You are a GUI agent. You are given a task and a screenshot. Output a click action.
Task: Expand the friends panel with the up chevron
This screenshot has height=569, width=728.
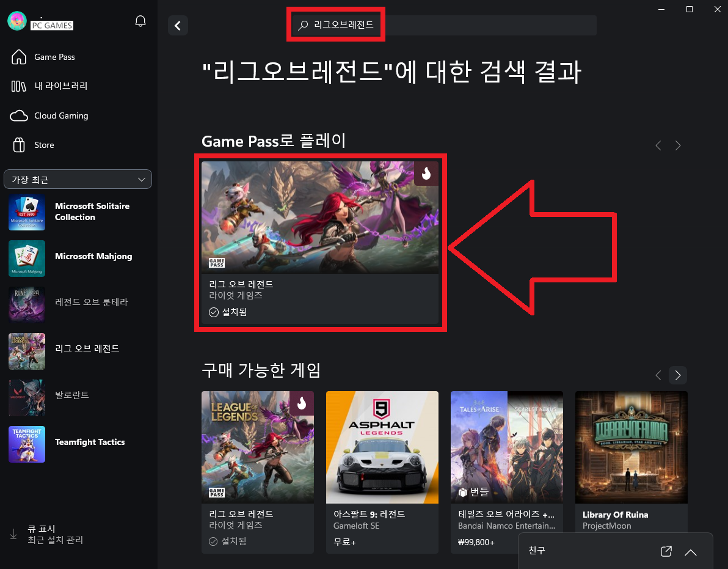pos(691,552)
